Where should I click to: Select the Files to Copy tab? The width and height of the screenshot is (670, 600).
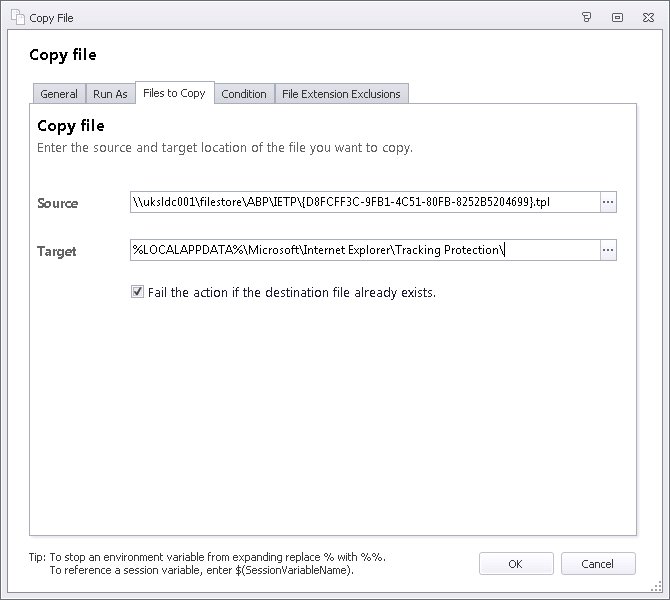174,93
